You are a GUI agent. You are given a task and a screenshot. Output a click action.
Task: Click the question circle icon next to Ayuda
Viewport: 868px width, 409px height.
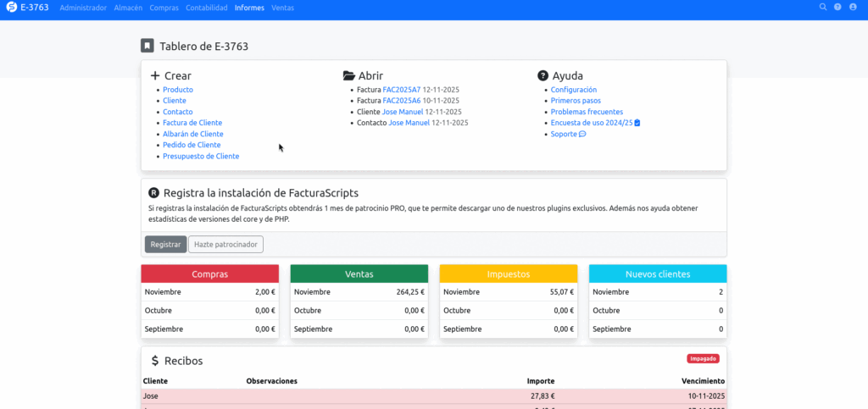pos(542,75)
